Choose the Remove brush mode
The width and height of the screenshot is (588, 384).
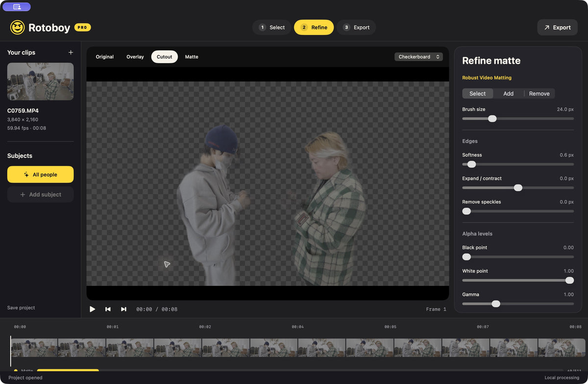[x=539, y=94]
